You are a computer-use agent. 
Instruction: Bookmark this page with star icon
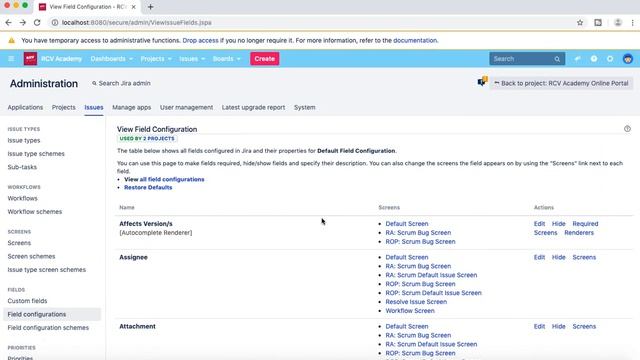580,23
